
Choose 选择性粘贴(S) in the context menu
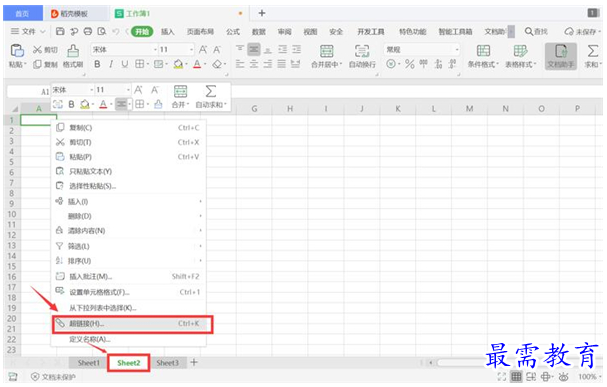pos(128,186)
